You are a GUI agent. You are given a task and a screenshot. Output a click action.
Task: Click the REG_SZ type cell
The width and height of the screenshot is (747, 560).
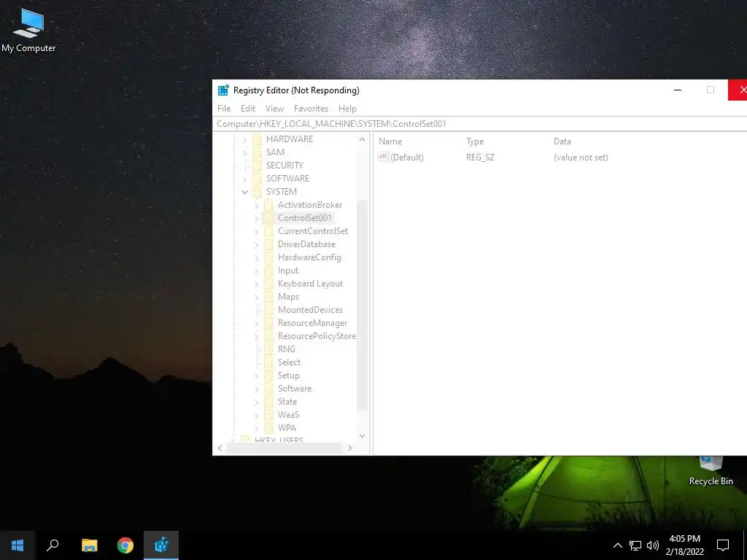tap(480, 157)
